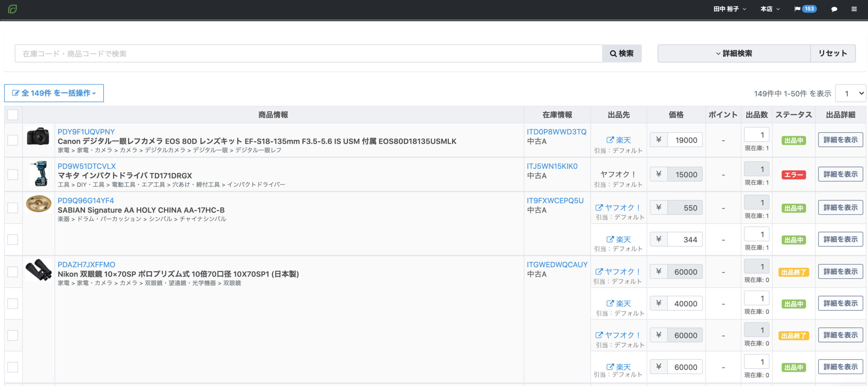Open product code PD9Q96G14YF4

(x=86, y=201)
